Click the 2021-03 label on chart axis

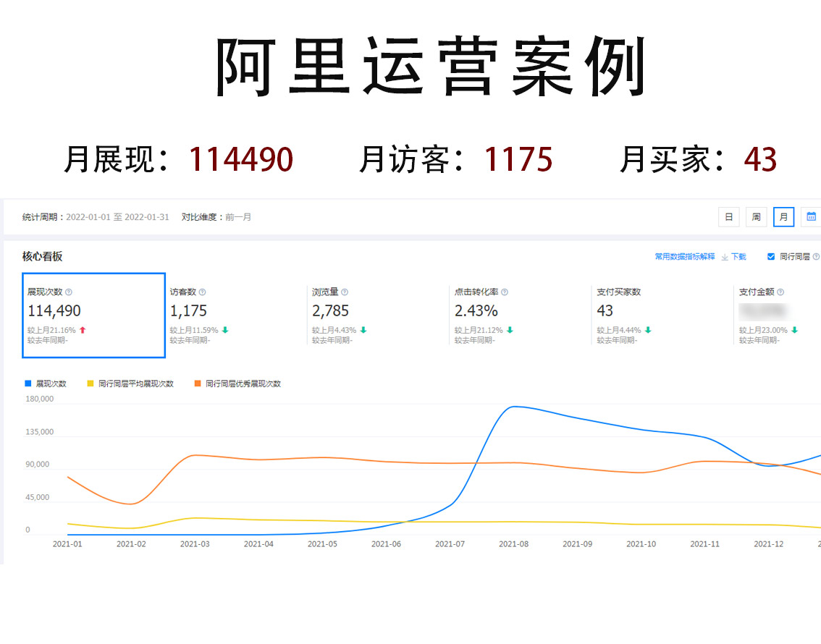coord(195,544)
